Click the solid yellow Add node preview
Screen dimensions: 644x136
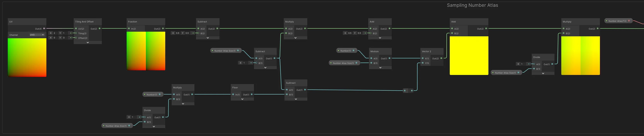(469, 55)
